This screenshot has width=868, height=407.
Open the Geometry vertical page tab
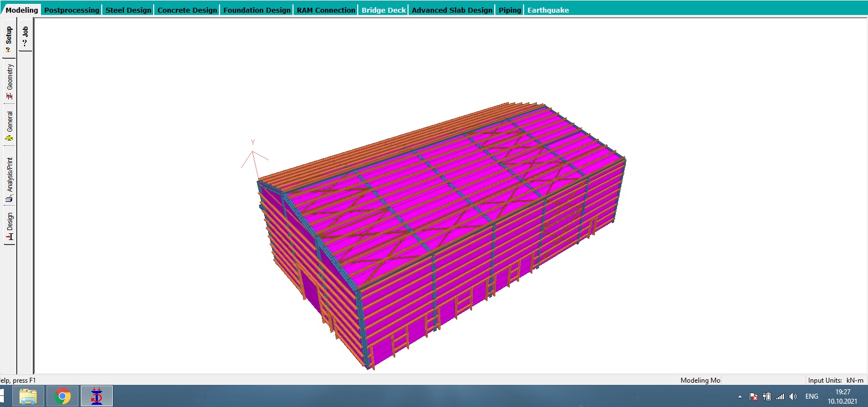[x=9, y=81]
